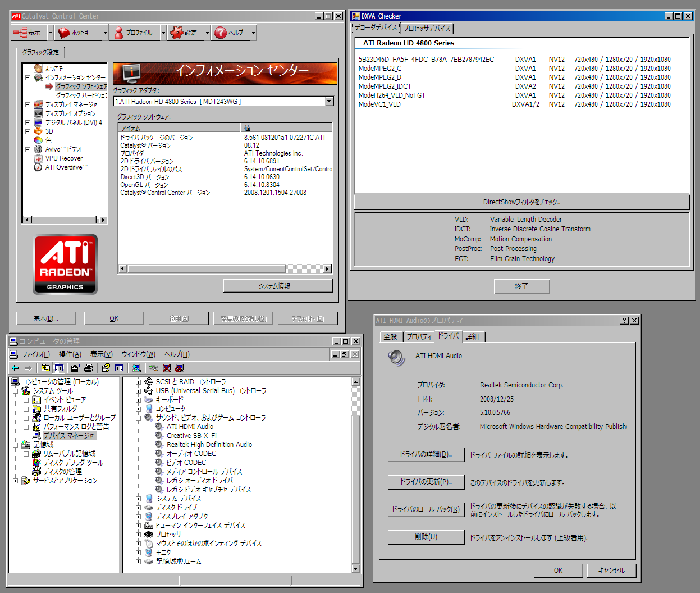Select the Realtek High Definition Audio device

click(x=209, y=445)
